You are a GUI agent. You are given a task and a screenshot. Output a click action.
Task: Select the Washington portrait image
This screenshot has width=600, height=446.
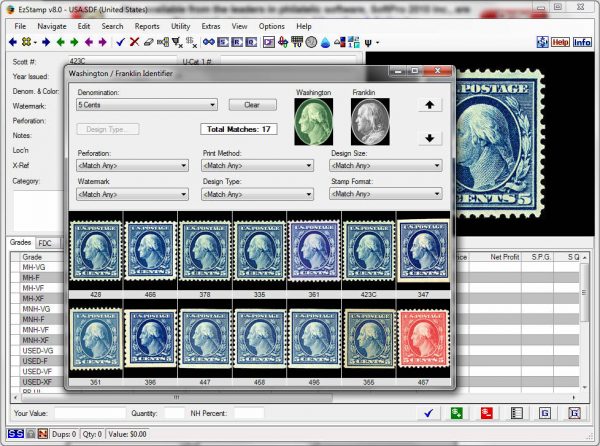(315, 121)
